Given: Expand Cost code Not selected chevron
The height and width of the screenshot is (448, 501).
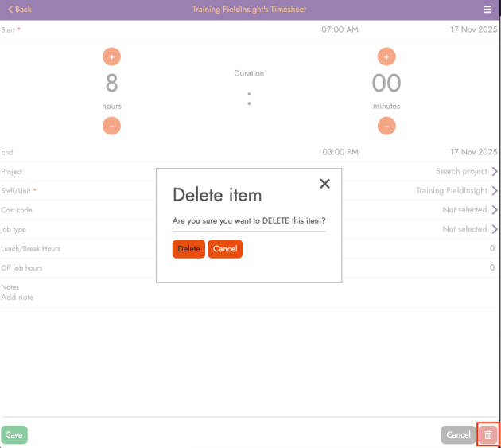Looking at the screenshot, I should point(495,210).
